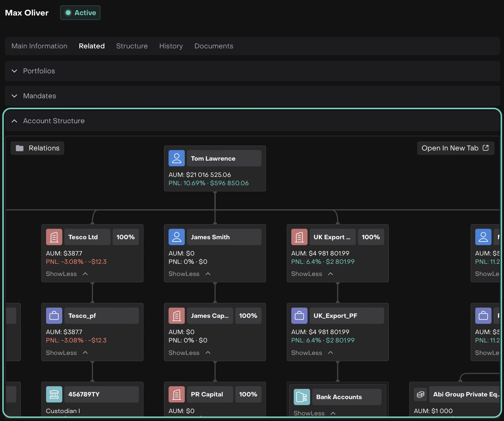Click James Smith's person icon
504x421 pixels.
tap(176, 237)
